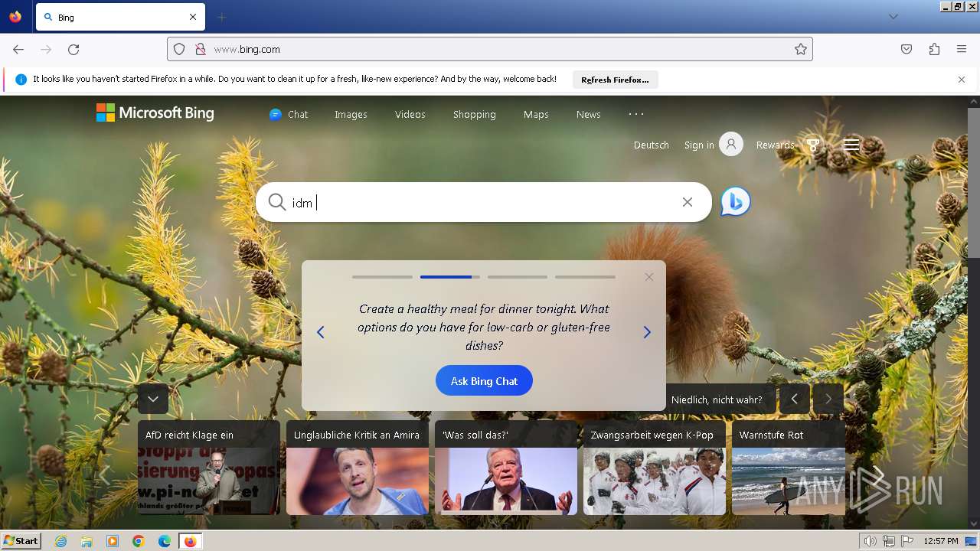Screen dimensions: 980x551
Task: Select the third carousel progress indicator
Action: 518,277
